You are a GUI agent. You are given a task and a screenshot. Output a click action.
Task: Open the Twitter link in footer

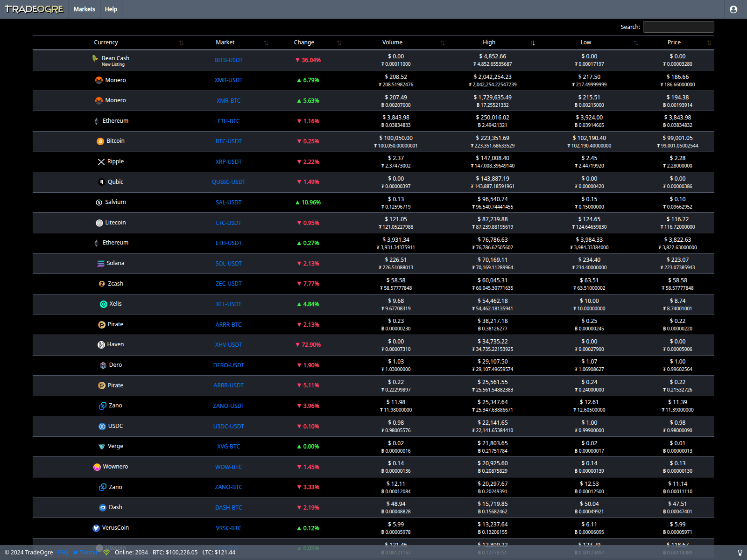85,553
